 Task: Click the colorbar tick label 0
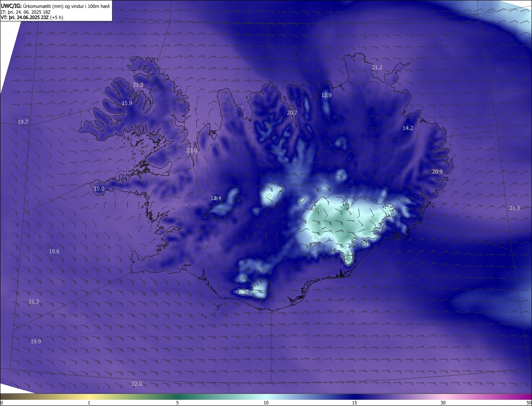2,403
